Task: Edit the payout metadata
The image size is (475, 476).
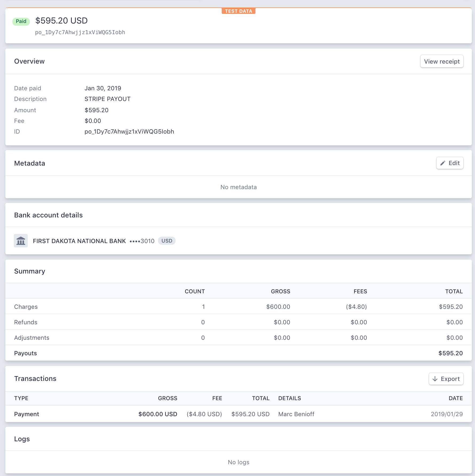Action: [450, 163]
